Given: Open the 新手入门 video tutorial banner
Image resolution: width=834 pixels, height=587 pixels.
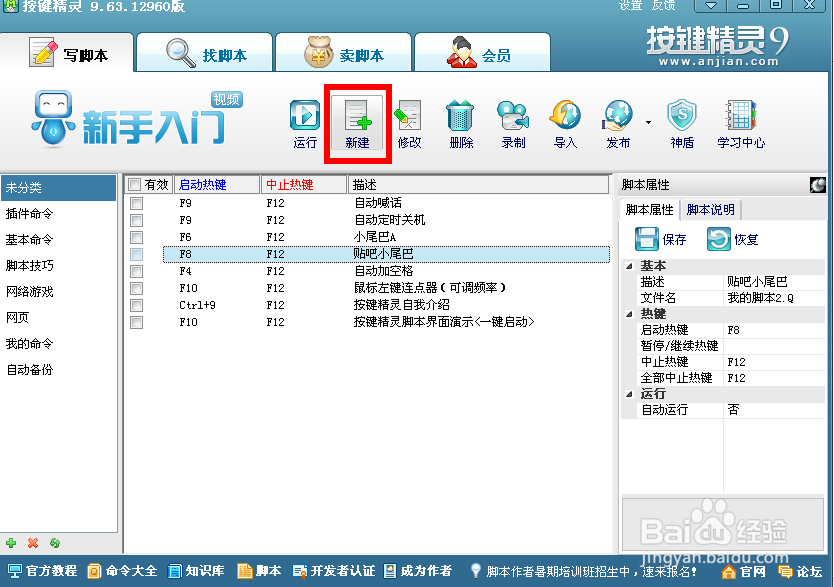Looking at the screenshot, I should (137, 119).
